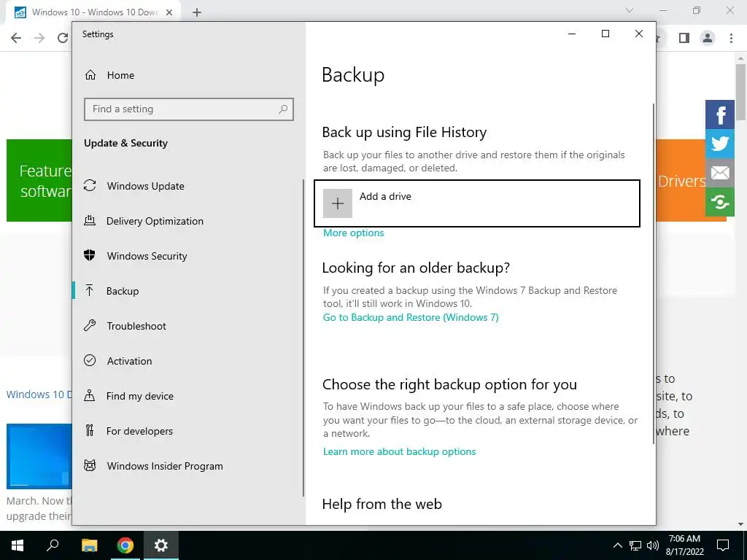Switch to Chrome in the taskbar

click(125, 545)
